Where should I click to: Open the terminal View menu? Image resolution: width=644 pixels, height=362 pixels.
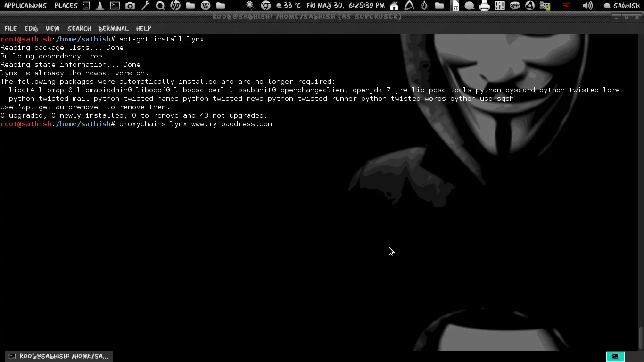[52, 28]
